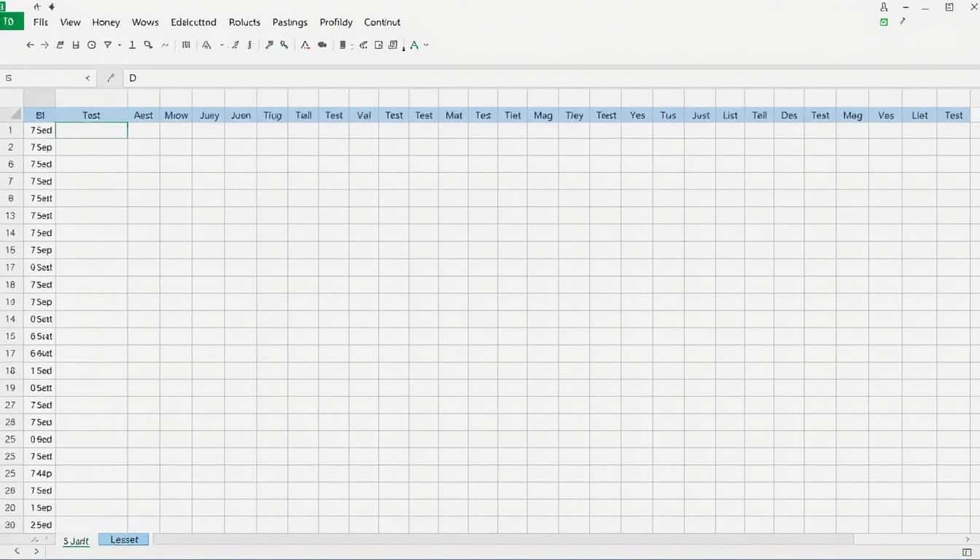The height and width of the screenshot is (560, 980).
Task: Open the Profildy menu
Action: click(336, 23)
